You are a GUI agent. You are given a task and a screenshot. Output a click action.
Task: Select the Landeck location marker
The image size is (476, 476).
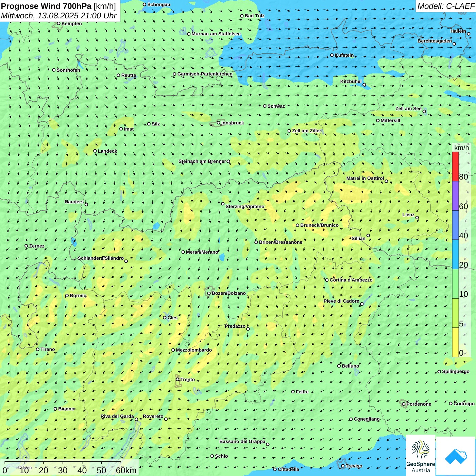pyautogui.click(x=95, y=151)
